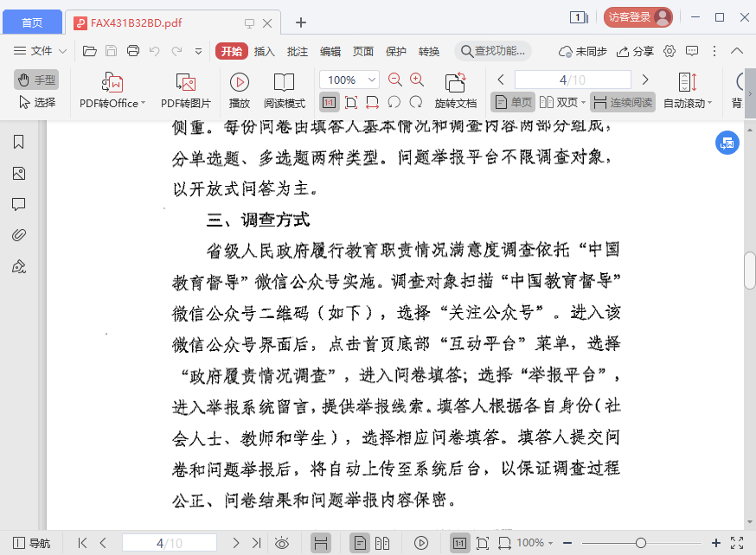Enable 连续阅读 continuous reading mode
756x555 pixels.
pos(623,102)
